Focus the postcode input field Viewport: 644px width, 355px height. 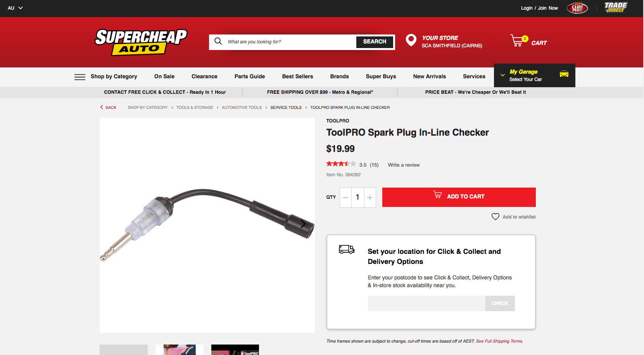point(426,303)
